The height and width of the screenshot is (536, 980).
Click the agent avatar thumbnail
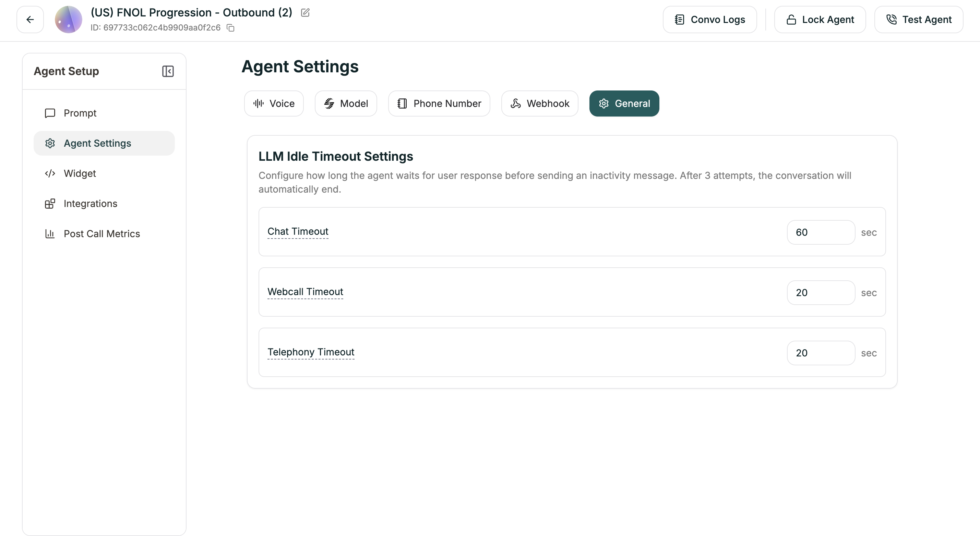[69, 20]
